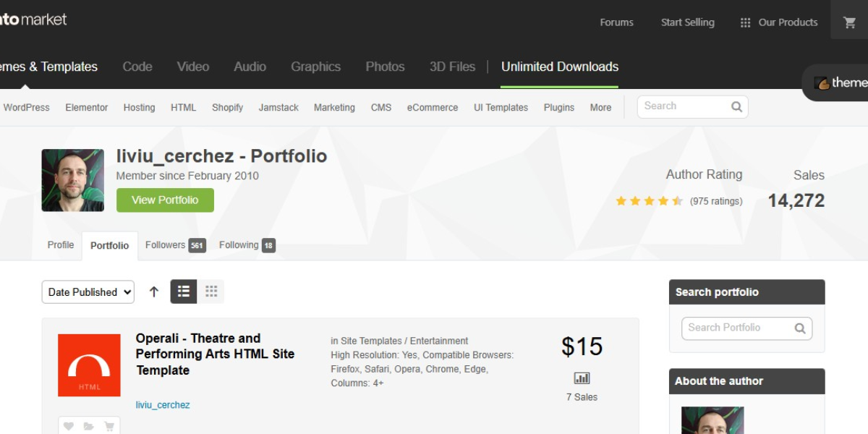Open Themes & Templates section
868x434 pixels.
point(48,67)
